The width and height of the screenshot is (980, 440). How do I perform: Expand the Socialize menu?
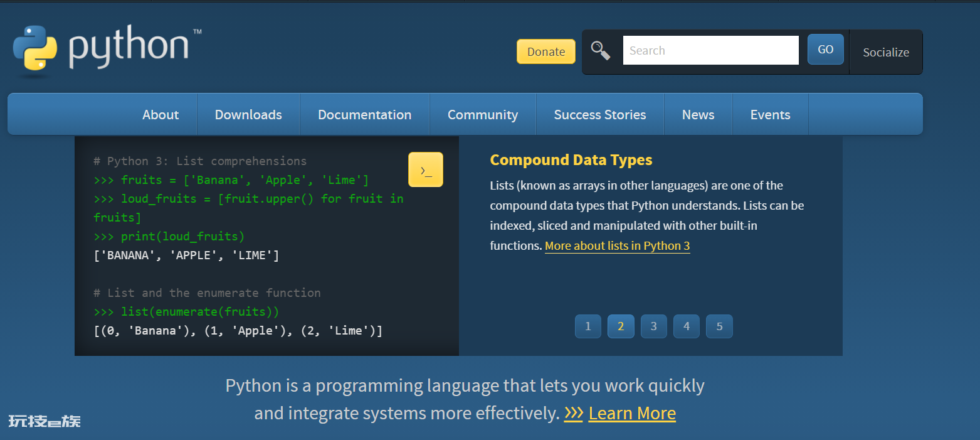[886, 52]
